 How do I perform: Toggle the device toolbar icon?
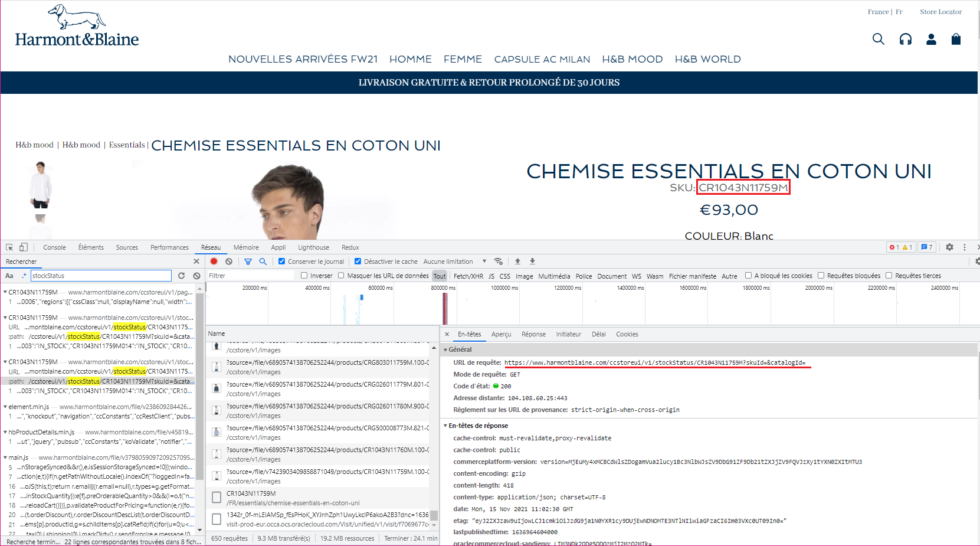[x=24, y=247]
